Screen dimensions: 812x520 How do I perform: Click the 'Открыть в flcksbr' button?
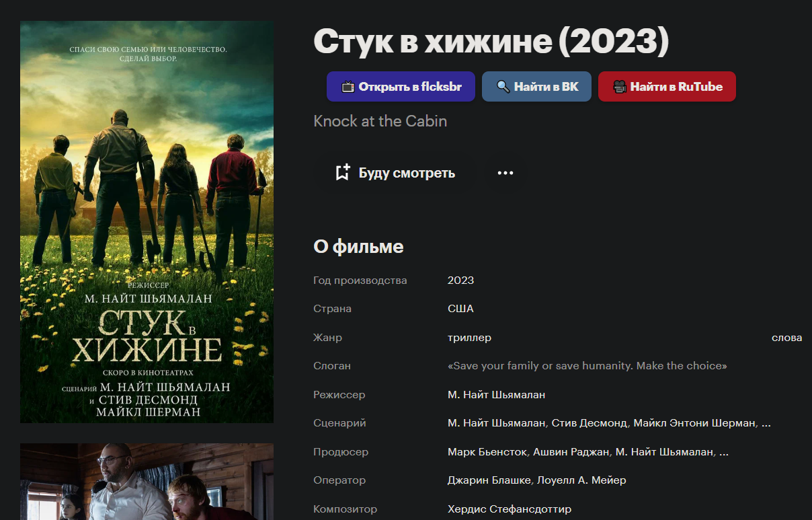(401, 87)
